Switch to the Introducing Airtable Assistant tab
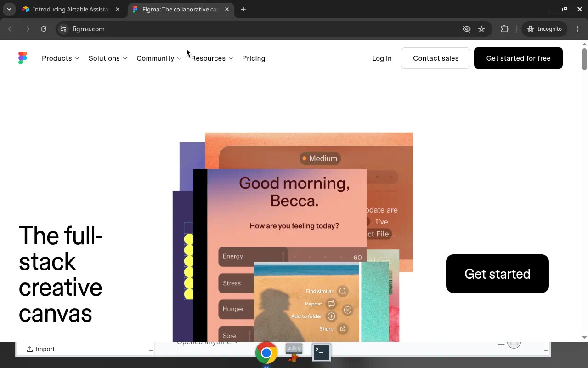This screenshot has height=368, width=588. pos(71,9)
